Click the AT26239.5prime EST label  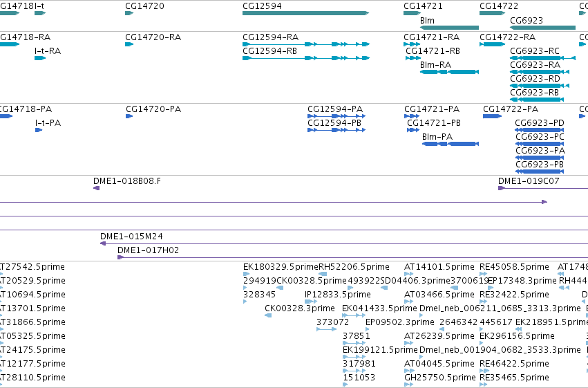click(x=439, y=336)
